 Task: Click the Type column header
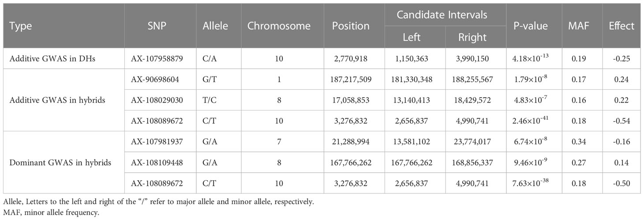click(20, 26)
